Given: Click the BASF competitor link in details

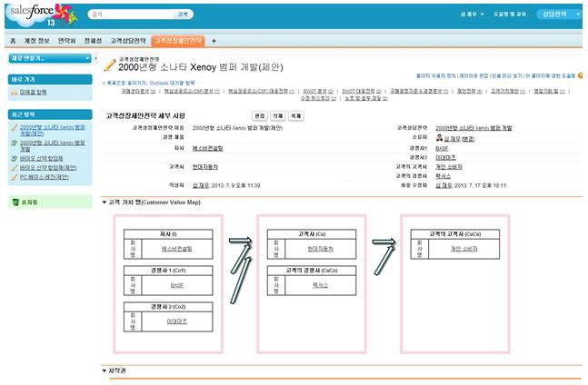Looking at the screenshot, I should pyautogui.click(x=442, y=149).
